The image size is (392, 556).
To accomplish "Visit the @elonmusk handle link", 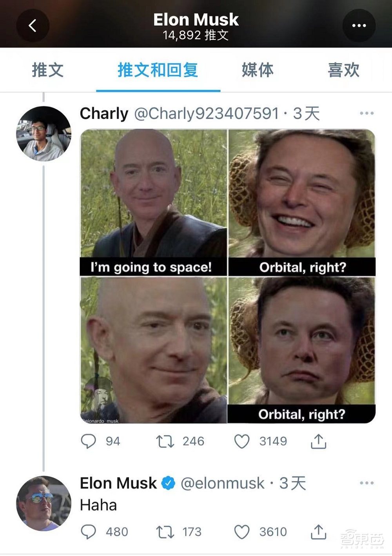I will click(222, 483).
